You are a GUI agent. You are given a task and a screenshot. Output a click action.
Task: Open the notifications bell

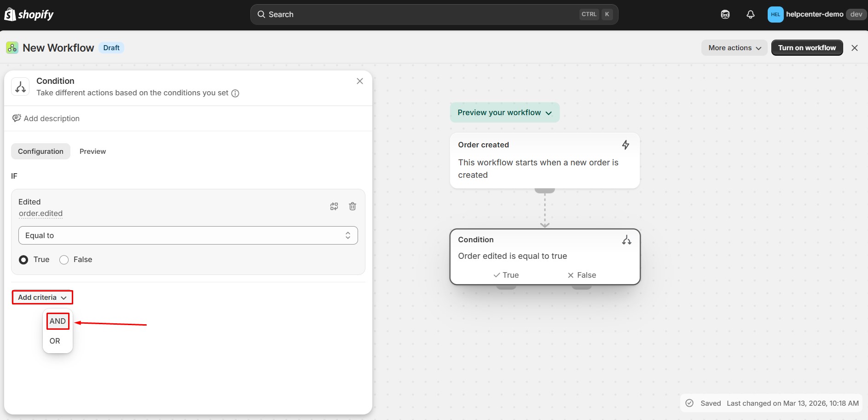pos(750,15)
